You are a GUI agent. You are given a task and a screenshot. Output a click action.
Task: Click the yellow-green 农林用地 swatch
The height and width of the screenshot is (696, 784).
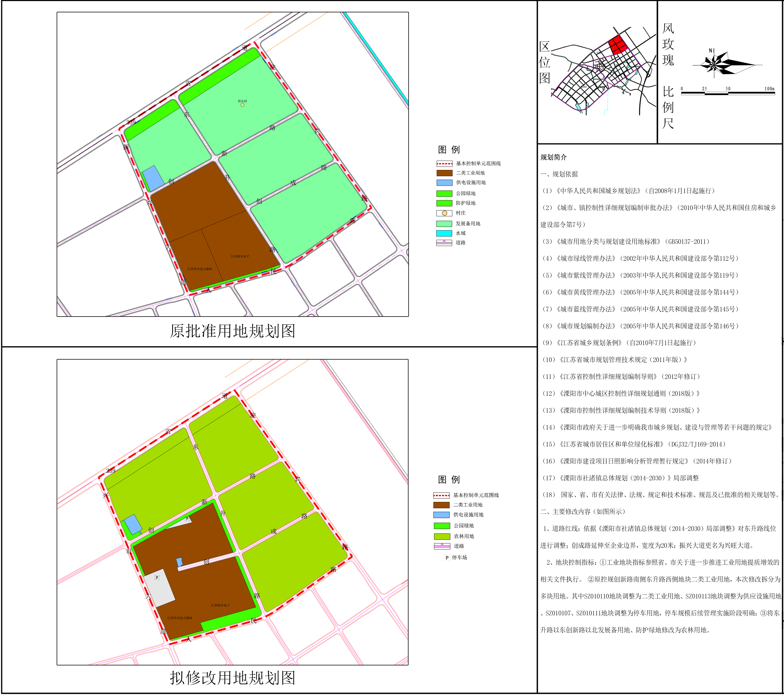click(x=442, y=536)
